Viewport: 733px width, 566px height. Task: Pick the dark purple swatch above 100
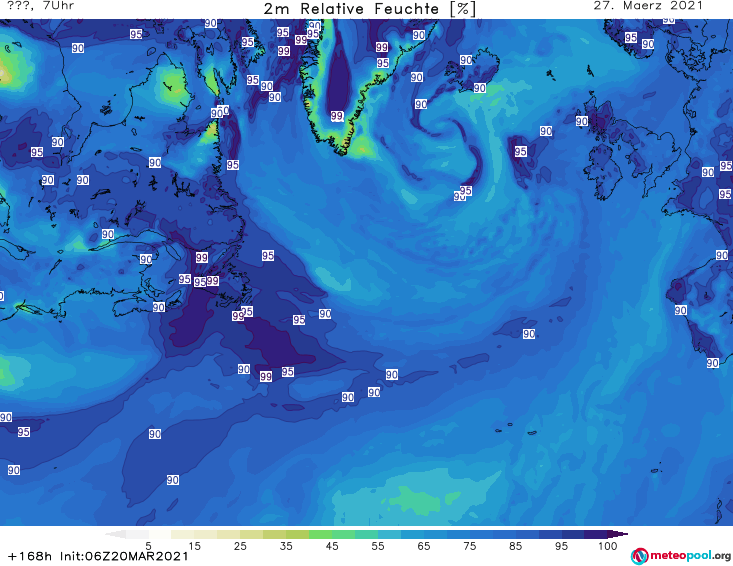pyautogui.click(x=596, y=534)
